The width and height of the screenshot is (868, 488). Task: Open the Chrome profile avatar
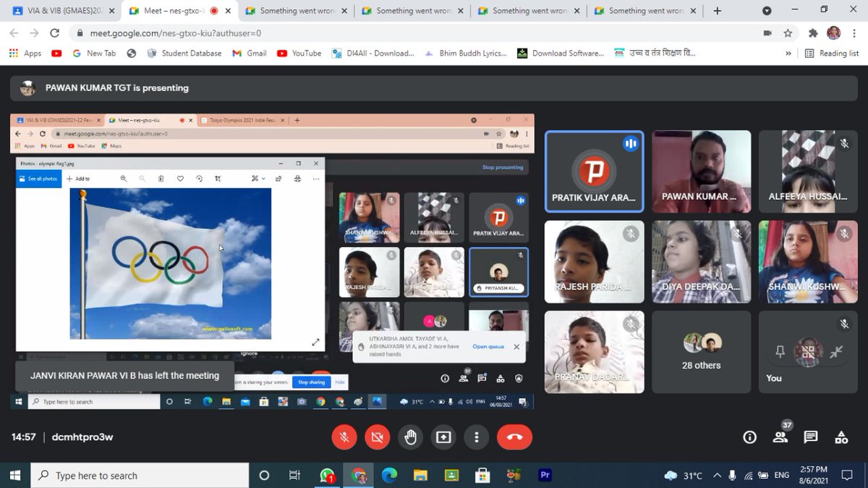[833, 33]
